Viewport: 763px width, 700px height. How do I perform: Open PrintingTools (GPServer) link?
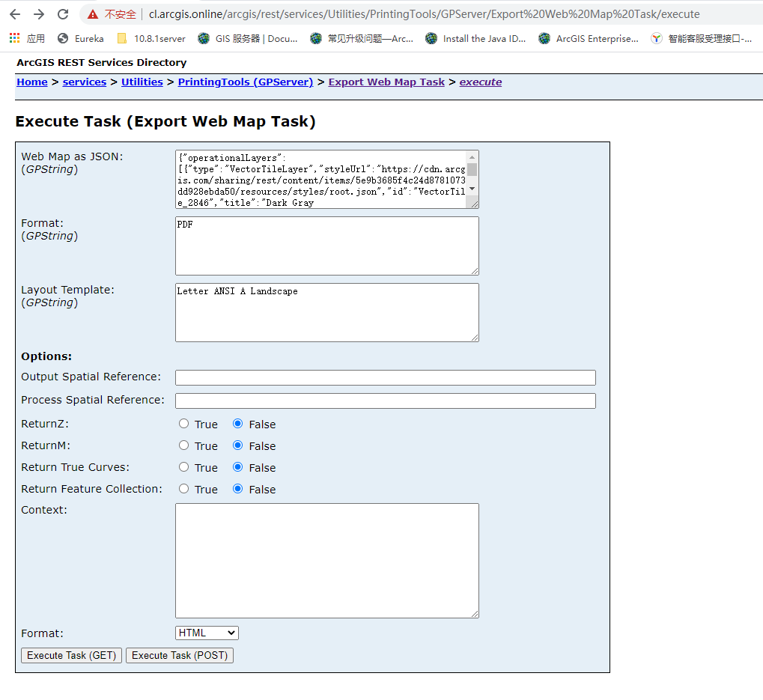(246, 82)
